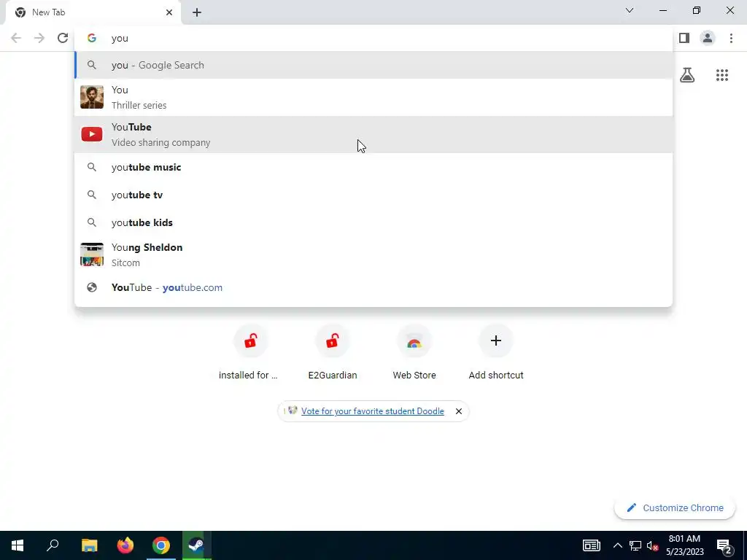Follow 'Vote for your favorite student Doodle' link
Screen dimensions: 747x560
click(373, 411)
